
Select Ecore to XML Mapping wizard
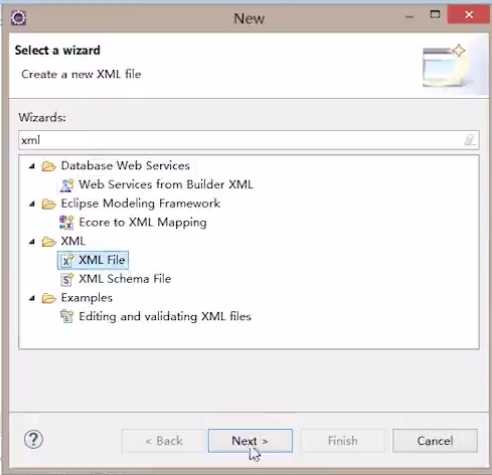pyautogui.click(x=143, y=222)
